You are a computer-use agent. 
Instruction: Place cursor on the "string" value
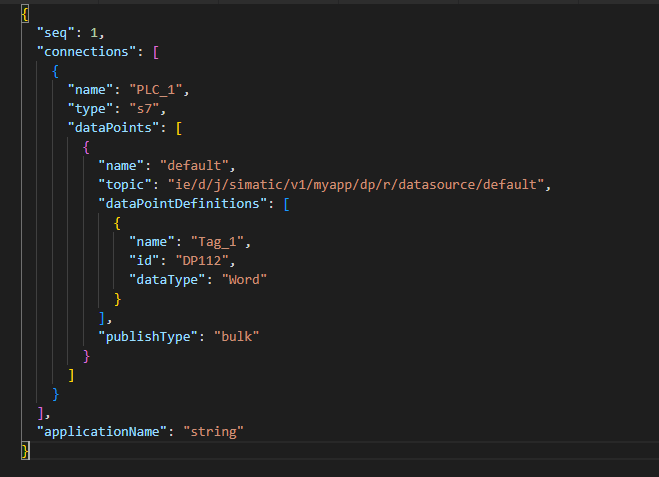(x=213, y=431)
